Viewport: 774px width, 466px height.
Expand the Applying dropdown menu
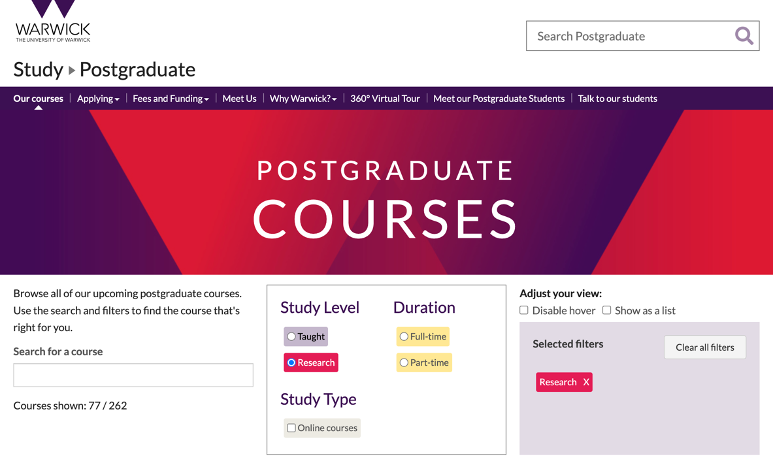point(98,99)
